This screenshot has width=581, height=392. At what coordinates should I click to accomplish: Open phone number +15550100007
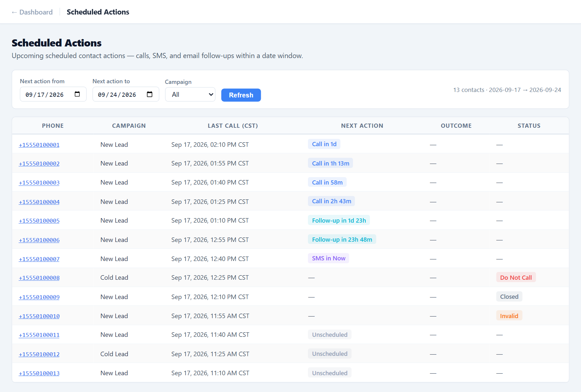[39, 259]
